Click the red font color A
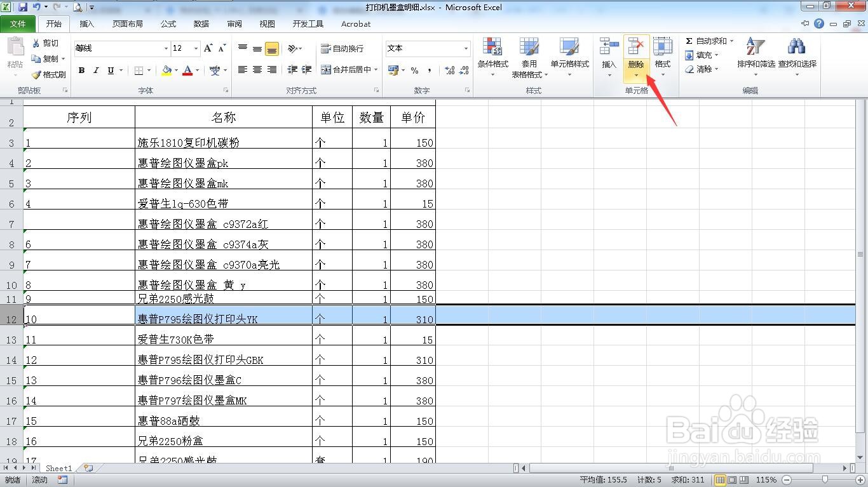868x487 pixels. pos(187,70)
